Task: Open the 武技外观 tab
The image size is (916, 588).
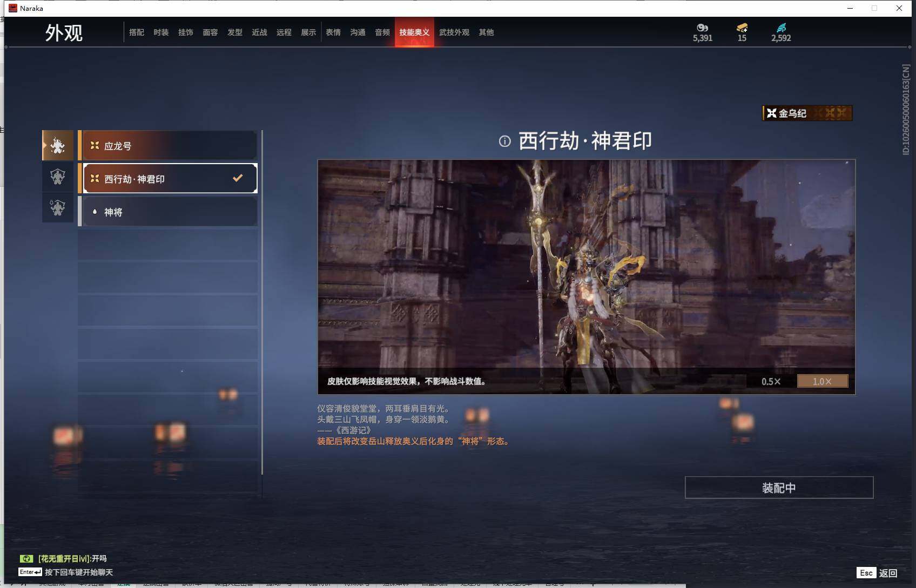Action: (x=454, y=32)
